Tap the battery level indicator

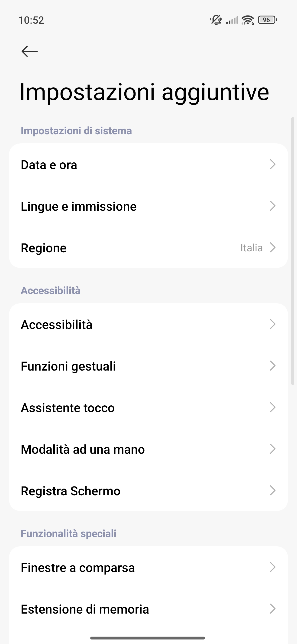tap(267, 20)
